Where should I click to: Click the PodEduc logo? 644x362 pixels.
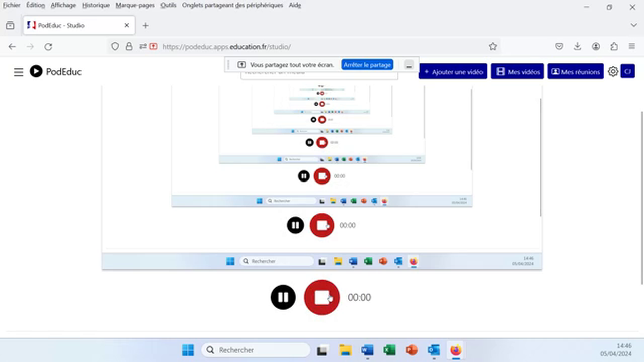[x=55, y=72]
